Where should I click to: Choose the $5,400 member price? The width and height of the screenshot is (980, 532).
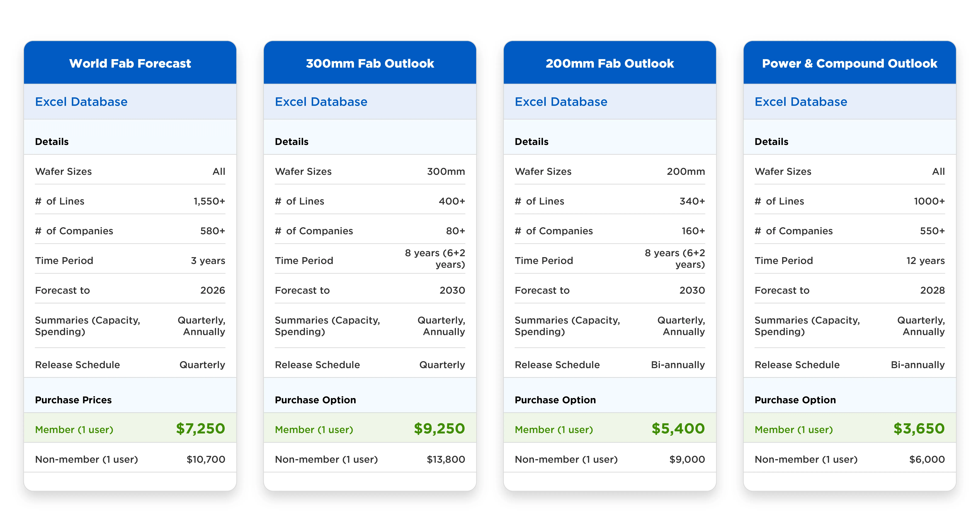[678, 429]
